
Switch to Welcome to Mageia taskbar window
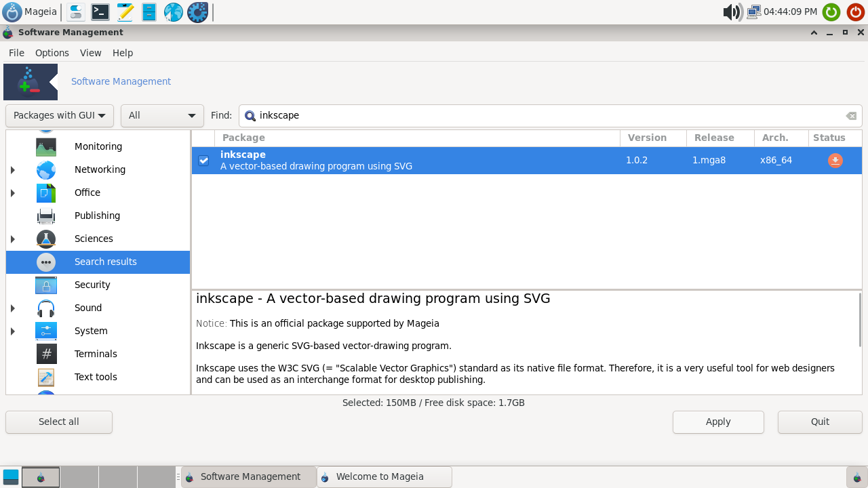384,477
